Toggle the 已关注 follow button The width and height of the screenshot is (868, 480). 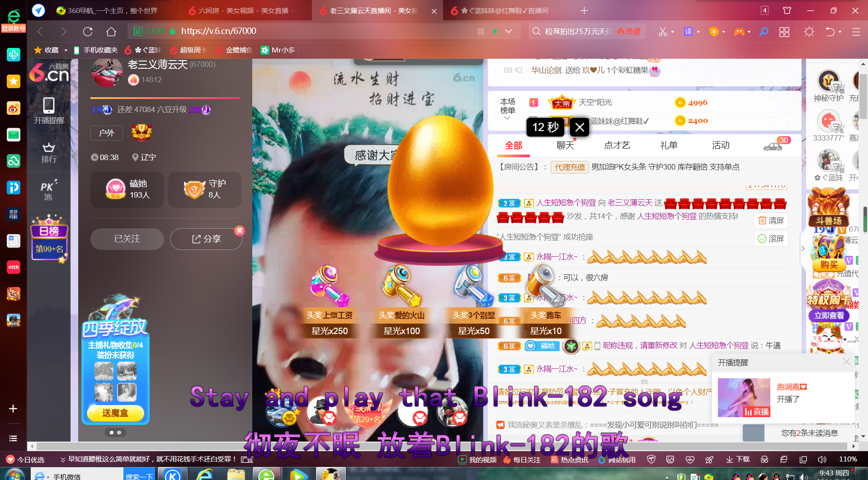coord(127,239)
